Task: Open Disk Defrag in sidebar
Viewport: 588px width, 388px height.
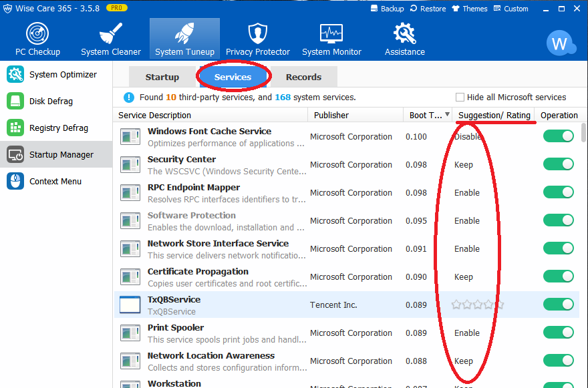Action: pos(56,102)
